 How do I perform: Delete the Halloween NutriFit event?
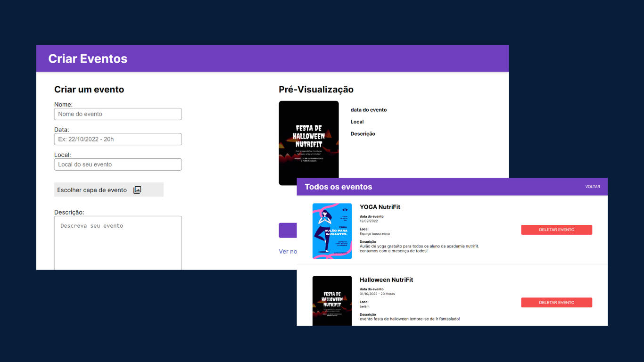(556, 303)
